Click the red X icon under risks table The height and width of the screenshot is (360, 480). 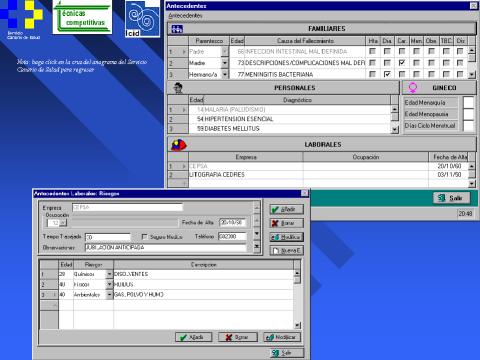[228, 338]
